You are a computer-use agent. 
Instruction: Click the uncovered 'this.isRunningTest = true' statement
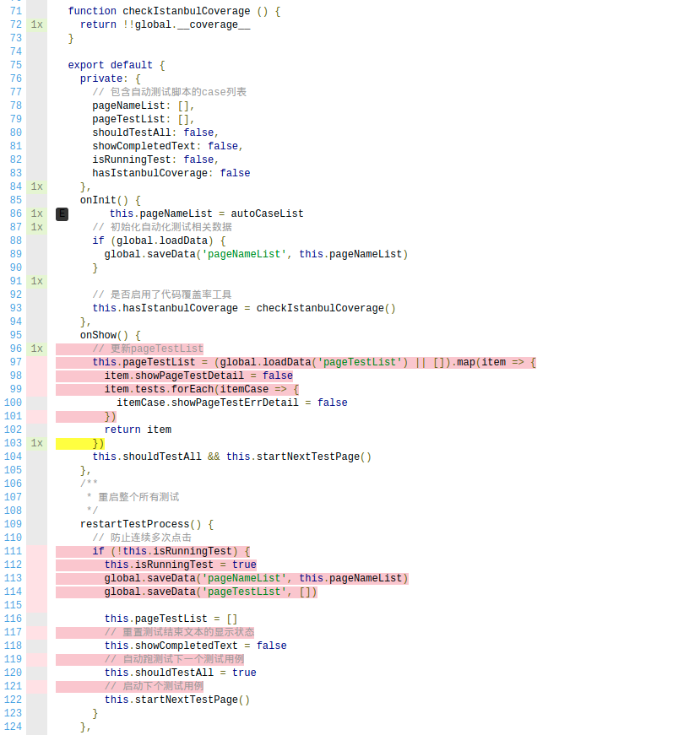coord(180,565)
